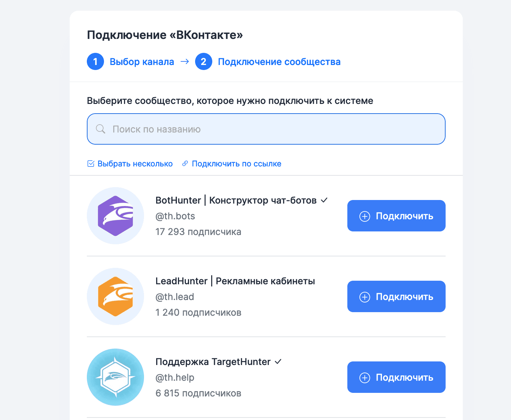Click the orange LeadHunter community avatar
The width and height of the screenshot is (511, 420).
[115, 296]
